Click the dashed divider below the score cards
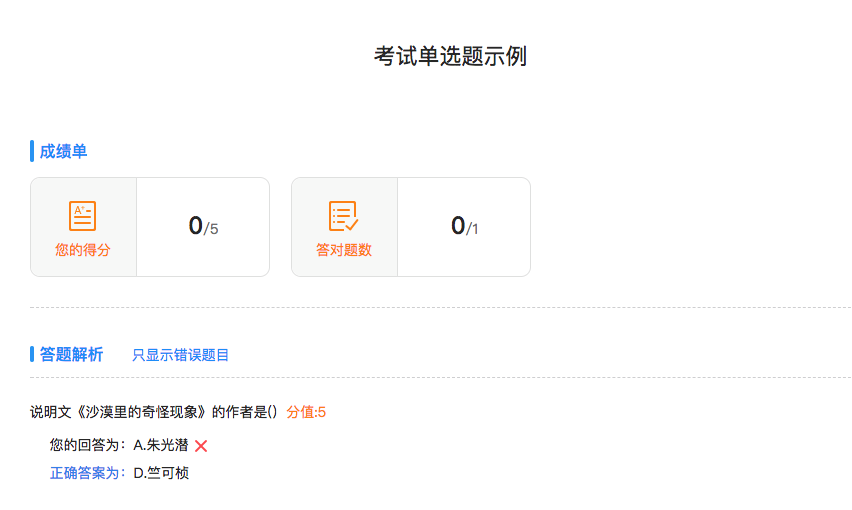 click(441, 307)
